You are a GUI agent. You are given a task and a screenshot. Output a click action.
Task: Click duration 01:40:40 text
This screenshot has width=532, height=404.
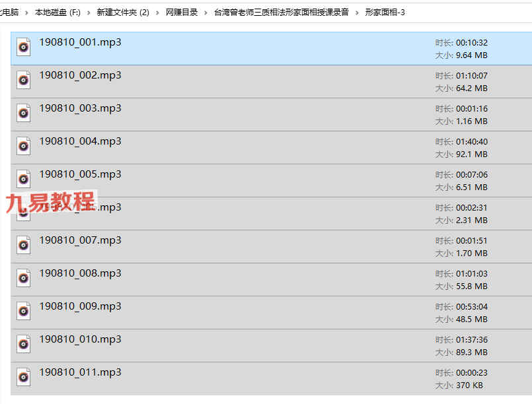[x=472, y=142]
